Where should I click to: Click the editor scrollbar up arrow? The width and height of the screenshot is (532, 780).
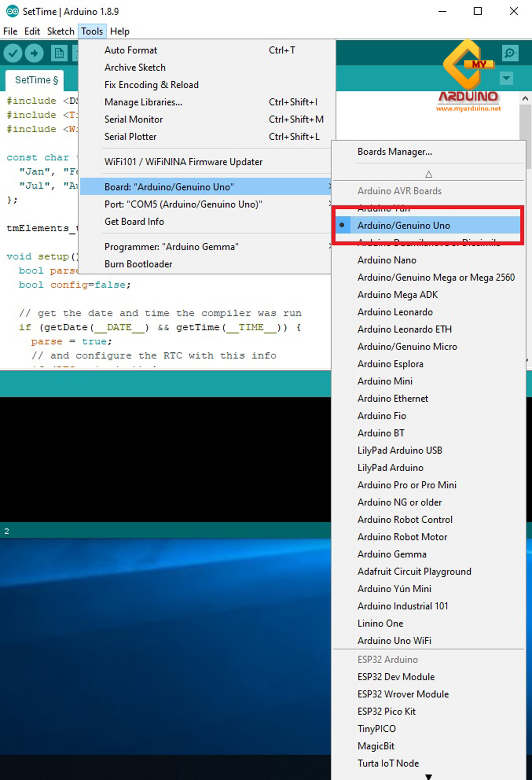[x=525, y=98]
